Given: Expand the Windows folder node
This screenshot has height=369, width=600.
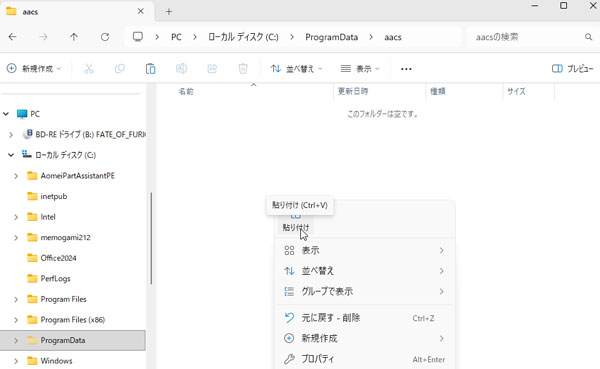Looking at the screenshot, I should coord(16,361).
